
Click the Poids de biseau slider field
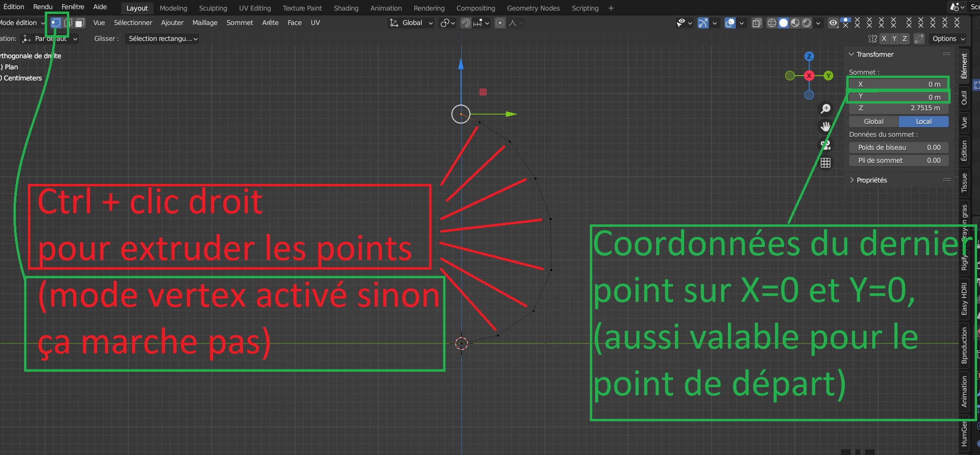point(898,147)
